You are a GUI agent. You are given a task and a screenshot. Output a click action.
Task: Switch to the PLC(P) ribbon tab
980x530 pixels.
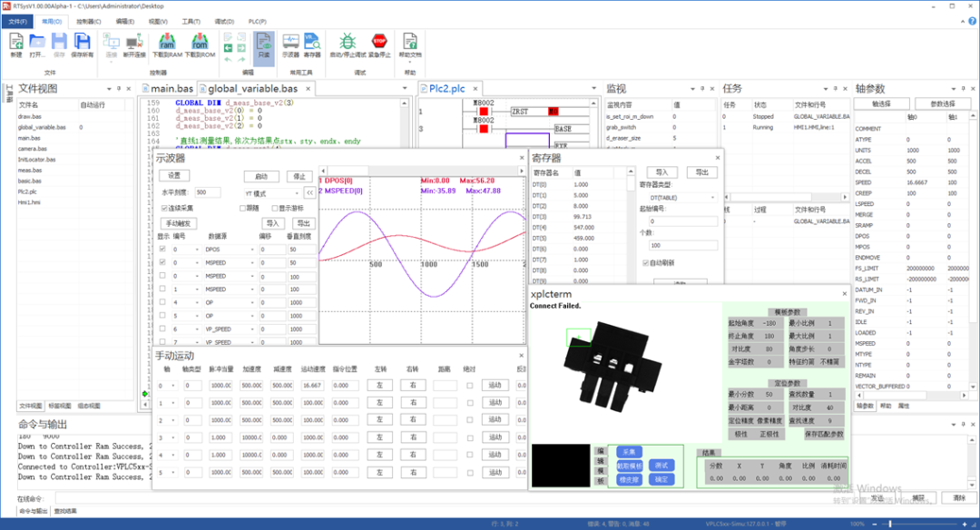click(x=257, y=22)
